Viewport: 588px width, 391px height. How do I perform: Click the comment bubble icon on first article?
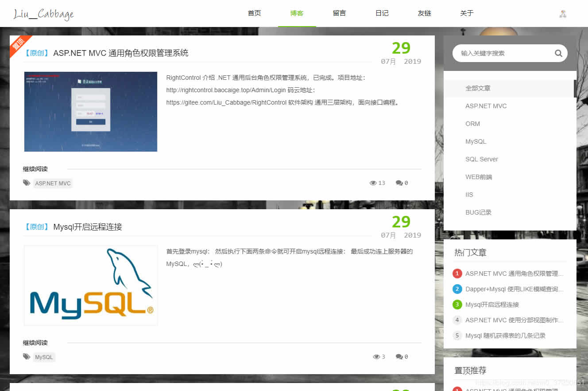click(x=399, y=182)
